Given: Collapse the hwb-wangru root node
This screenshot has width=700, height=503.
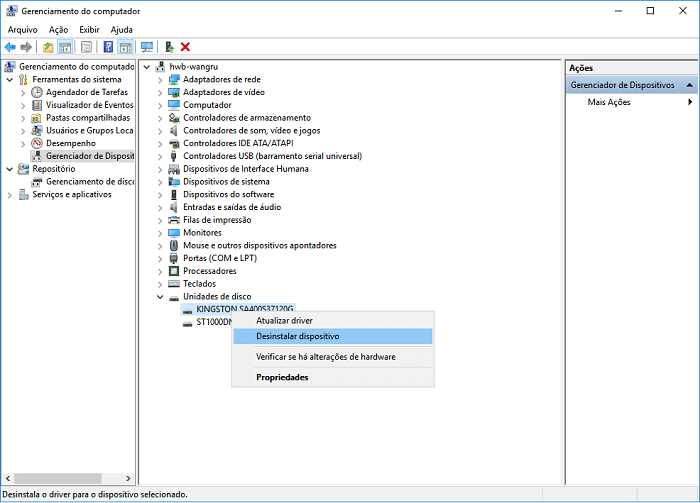Looking at the screenshot, I should click(x=146, y=67).
